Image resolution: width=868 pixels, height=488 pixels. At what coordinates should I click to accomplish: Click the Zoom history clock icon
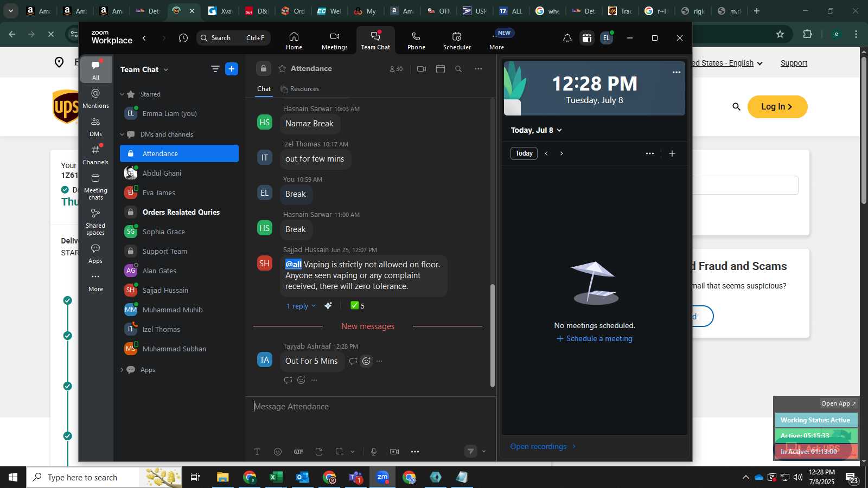[183, 38]
